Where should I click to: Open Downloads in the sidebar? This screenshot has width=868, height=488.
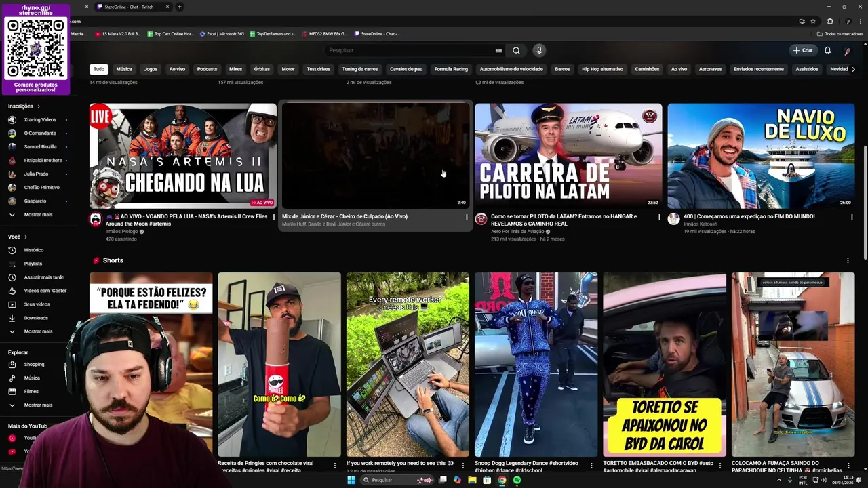[36, 318]
